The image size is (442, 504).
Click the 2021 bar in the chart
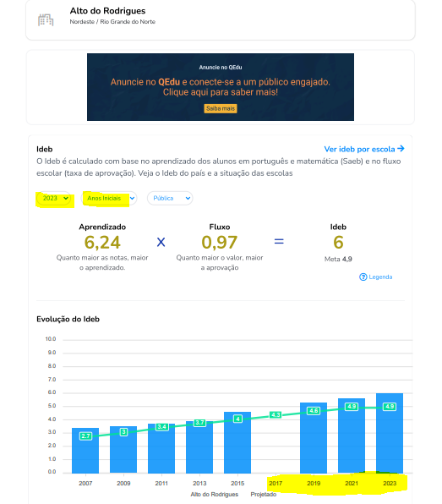[352, 436]
